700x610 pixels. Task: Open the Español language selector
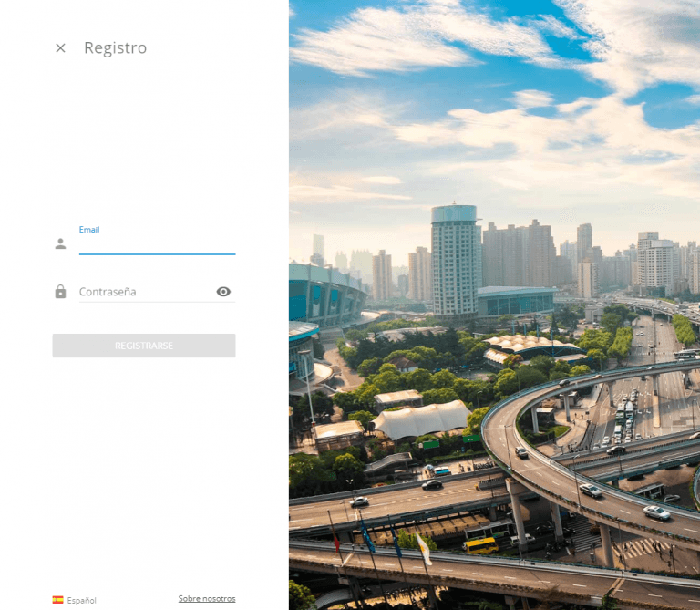point(74,600)
